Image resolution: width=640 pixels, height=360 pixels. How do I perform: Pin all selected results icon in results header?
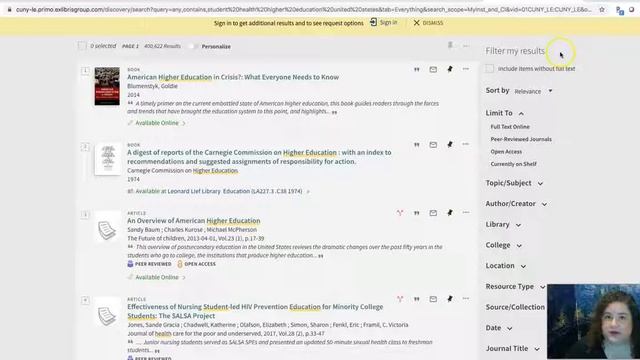click(x=450, y=45)
